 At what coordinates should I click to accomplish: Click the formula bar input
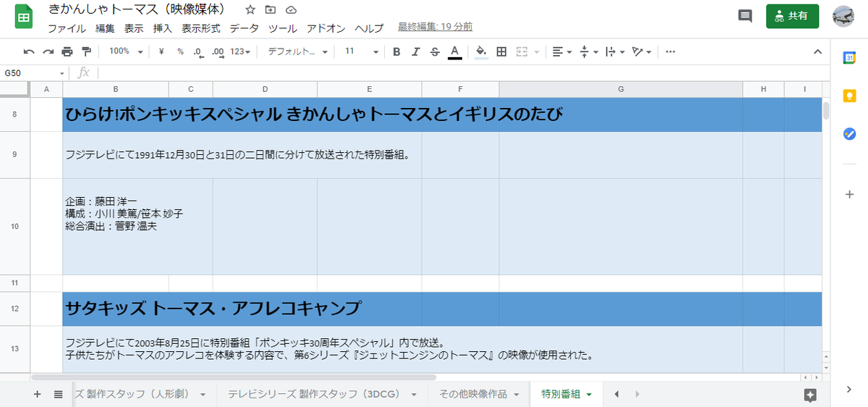(x=463, y=72)
